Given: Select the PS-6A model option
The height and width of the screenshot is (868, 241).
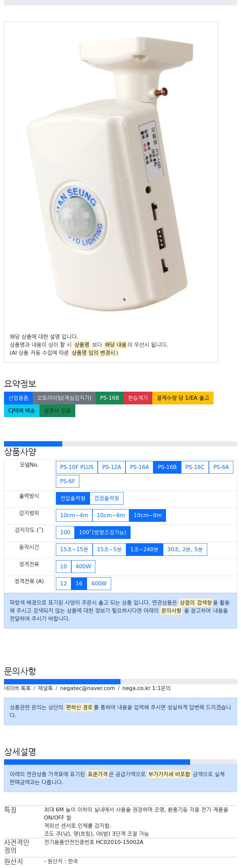Looking at the screenshot, I should [x=221, y=467].
